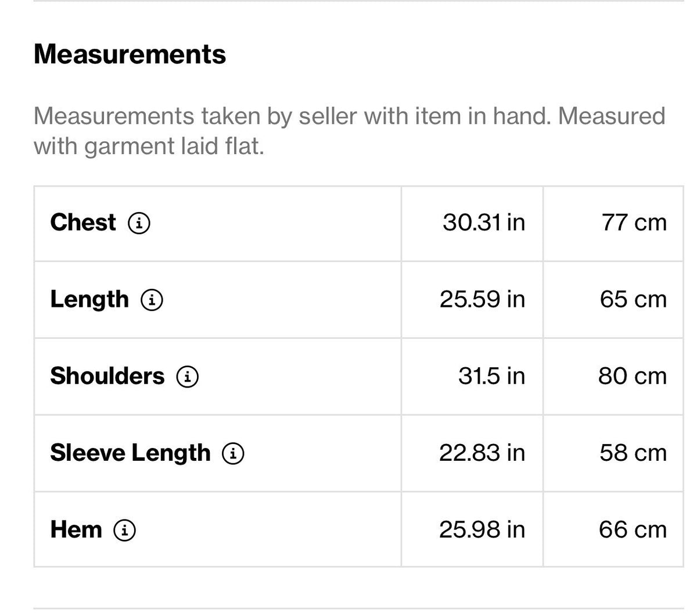The width and height of the screenshot is (697, 616).
Task: Open the Chest measurement info icon
Action: (139, 223)
